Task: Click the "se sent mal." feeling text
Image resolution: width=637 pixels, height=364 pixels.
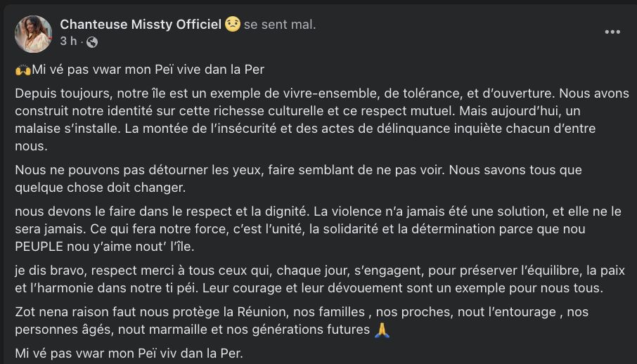Action: (280, 25)
